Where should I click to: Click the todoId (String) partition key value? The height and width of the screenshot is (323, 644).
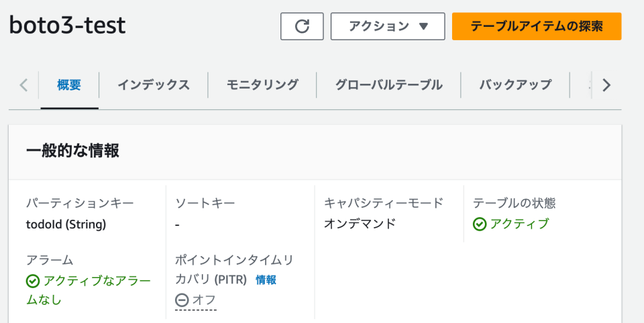tap(66, 224)
